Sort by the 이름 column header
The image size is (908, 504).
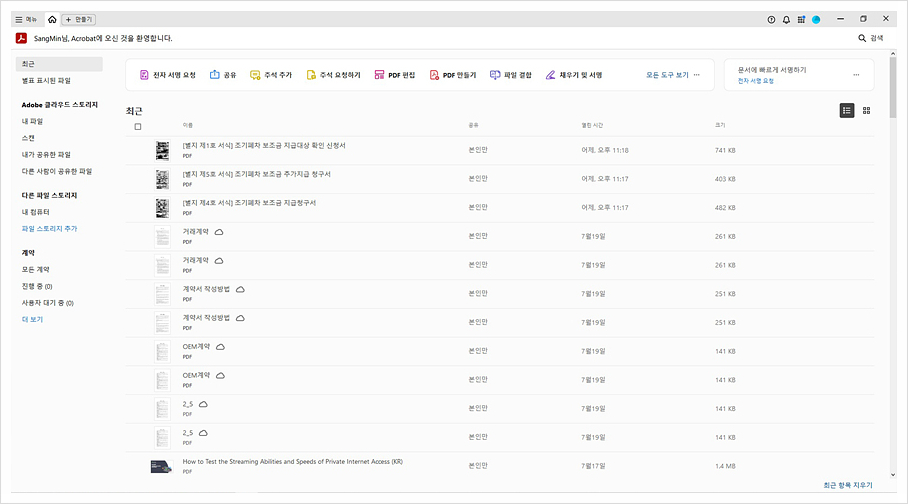coord(188,125)
